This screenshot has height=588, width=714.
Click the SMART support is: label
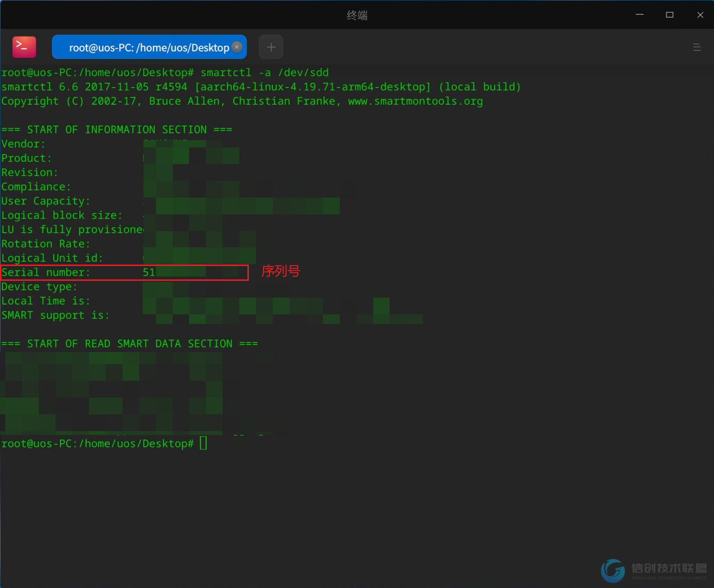point(56,315)
